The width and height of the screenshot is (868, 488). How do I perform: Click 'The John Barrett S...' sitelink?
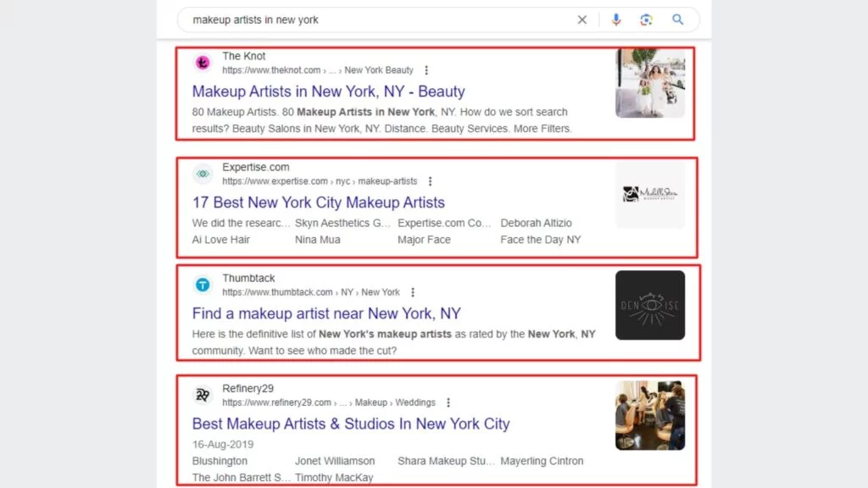(x=242, y=478)
